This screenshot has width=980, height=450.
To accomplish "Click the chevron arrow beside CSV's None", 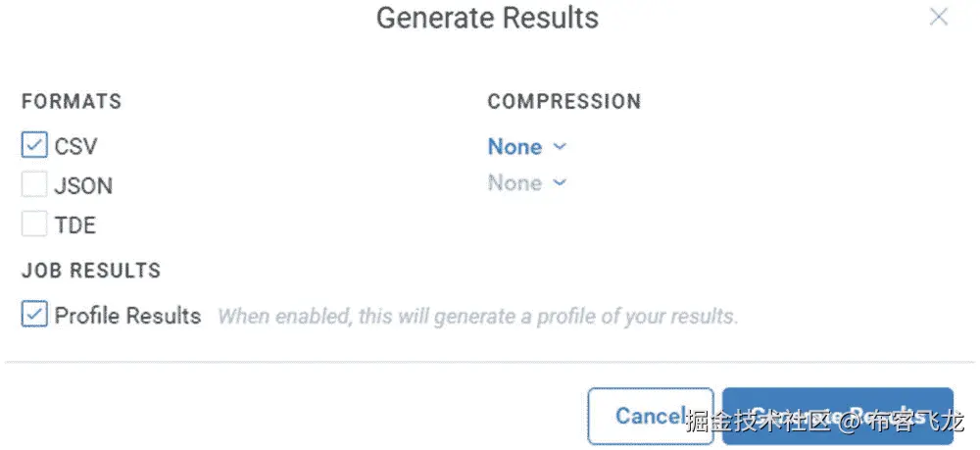I will coord(560,147).
